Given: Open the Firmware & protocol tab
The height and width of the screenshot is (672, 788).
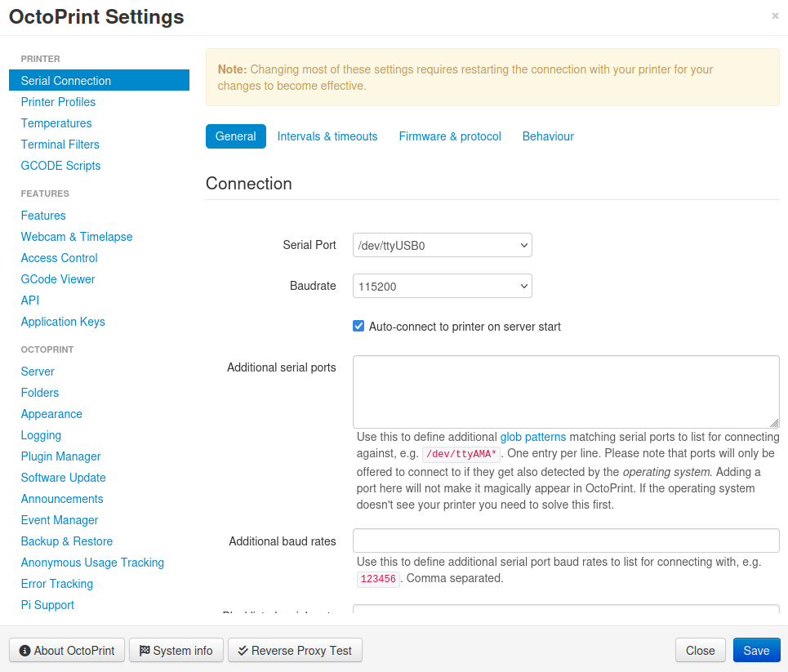Looking at the screenshot, I should coord(450,136).
